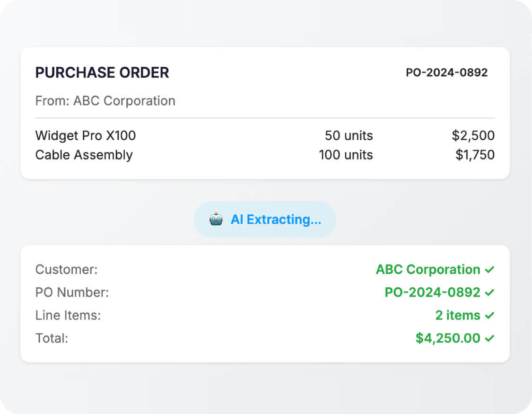Click the PO-2024-0892 number in the order header

[x=446, y=73]
